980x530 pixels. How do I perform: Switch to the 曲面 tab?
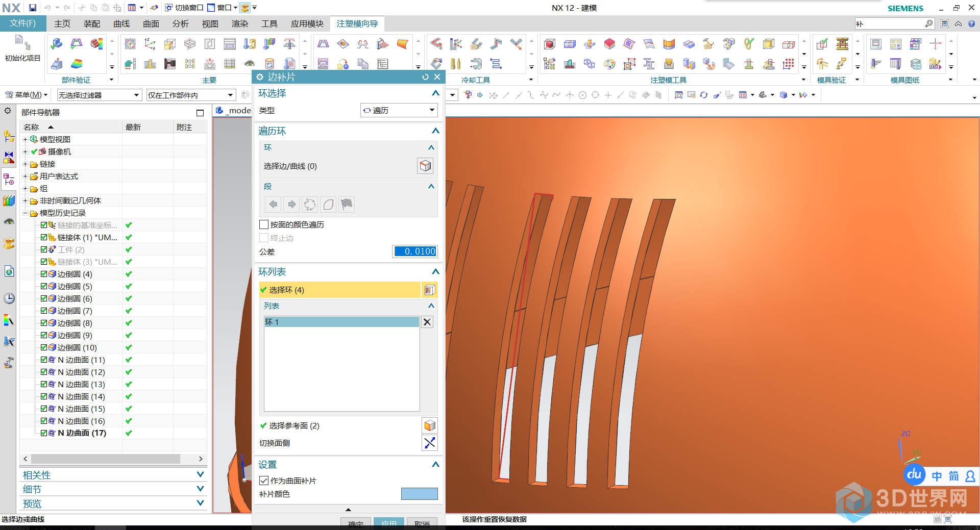pyautogui.click(x=151, y=23)
